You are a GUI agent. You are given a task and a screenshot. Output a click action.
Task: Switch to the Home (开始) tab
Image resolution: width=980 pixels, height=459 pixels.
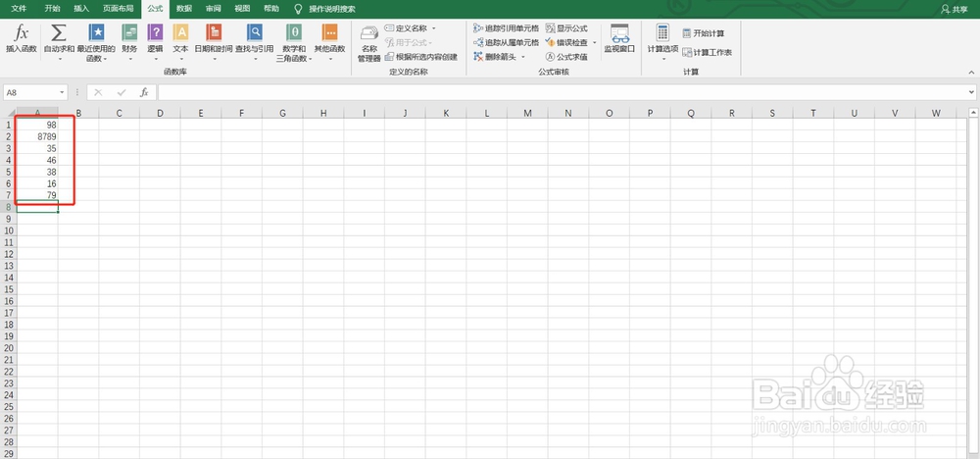pyautogui.click(x=53, y=9)
